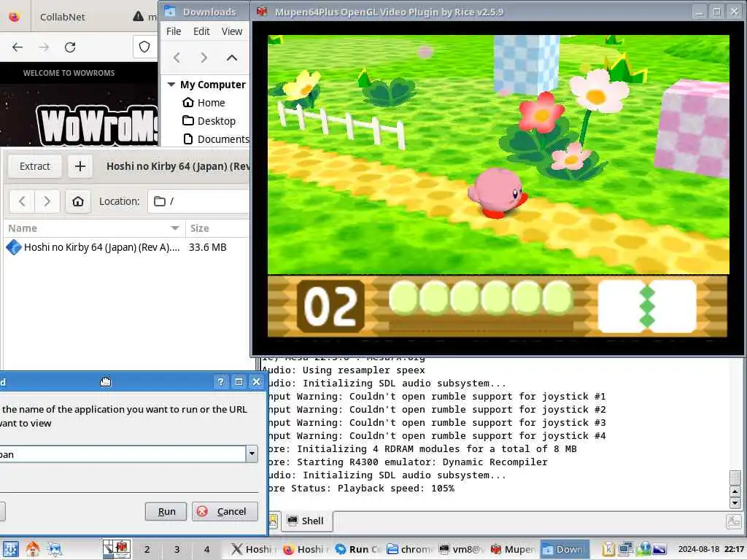Select virtual desktop 1 in the pager
This screenshot has width=747, height=560.
(x=116, y=549)
